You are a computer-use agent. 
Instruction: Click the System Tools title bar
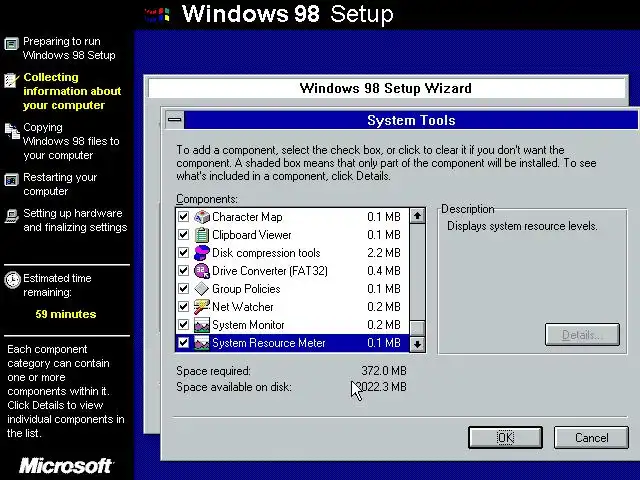tap(411, 120)
